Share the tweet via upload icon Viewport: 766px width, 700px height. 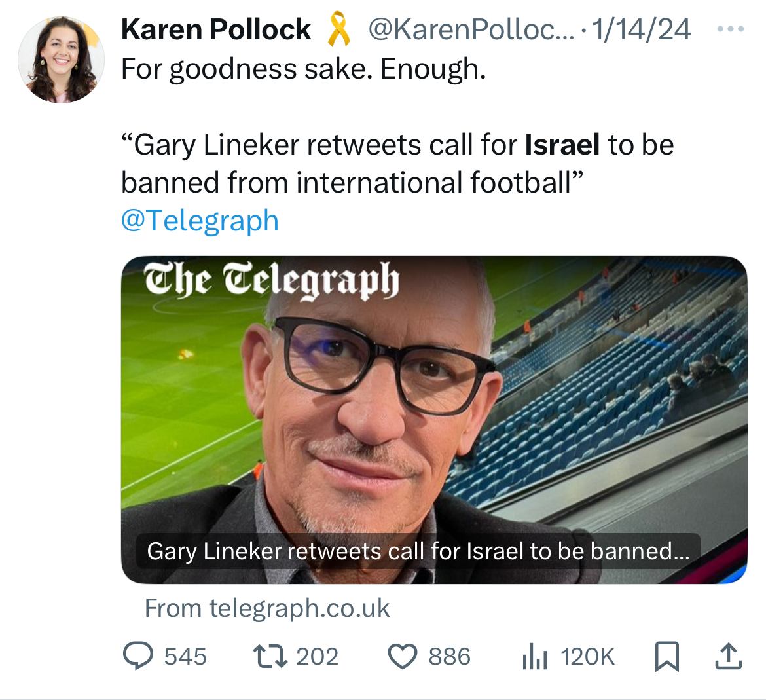(729, 656)
